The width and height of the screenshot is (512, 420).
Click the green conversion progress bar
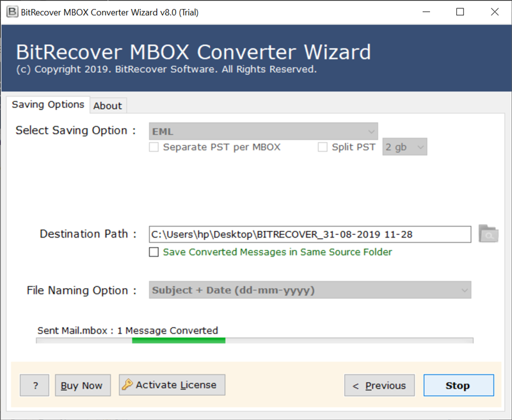pos(254,341)
